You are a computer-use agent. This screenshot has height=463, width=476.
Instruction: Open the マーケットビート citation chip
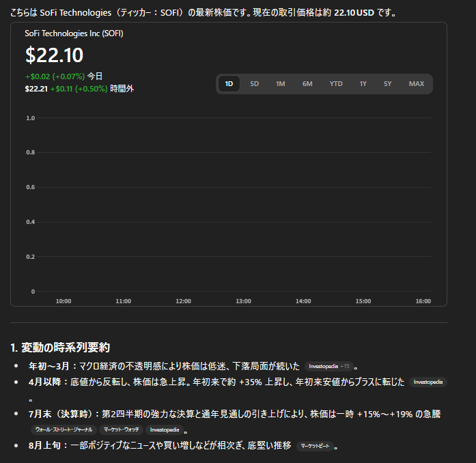[315, 446]
